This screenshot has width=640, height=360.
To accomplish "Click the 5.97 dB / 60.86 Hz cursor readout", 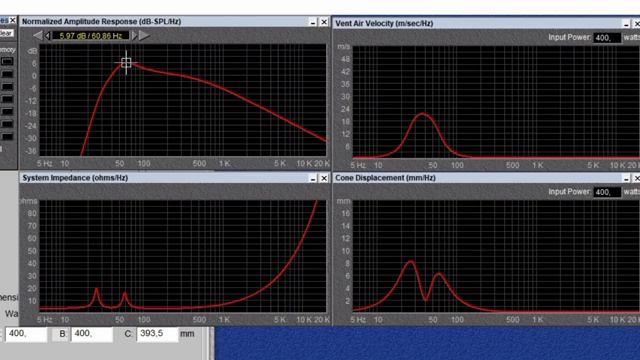I will (91, 36).
